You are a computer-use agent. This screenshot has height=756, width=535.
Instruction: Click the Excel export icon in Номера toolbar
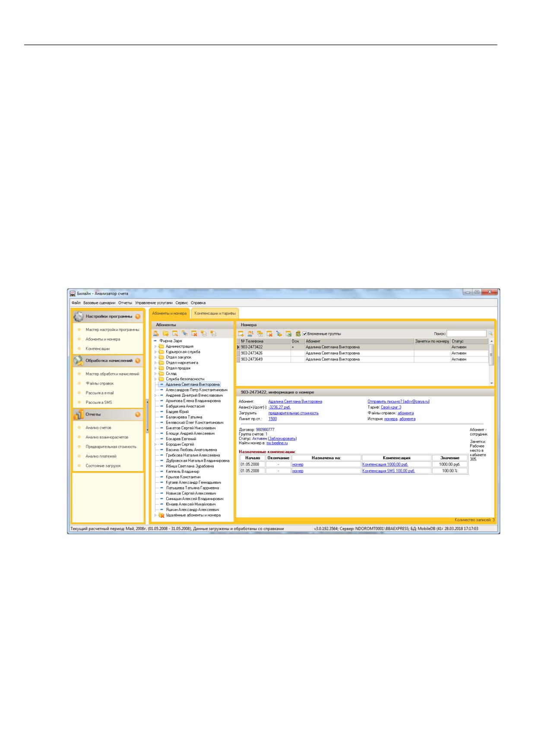click(288, 334)
